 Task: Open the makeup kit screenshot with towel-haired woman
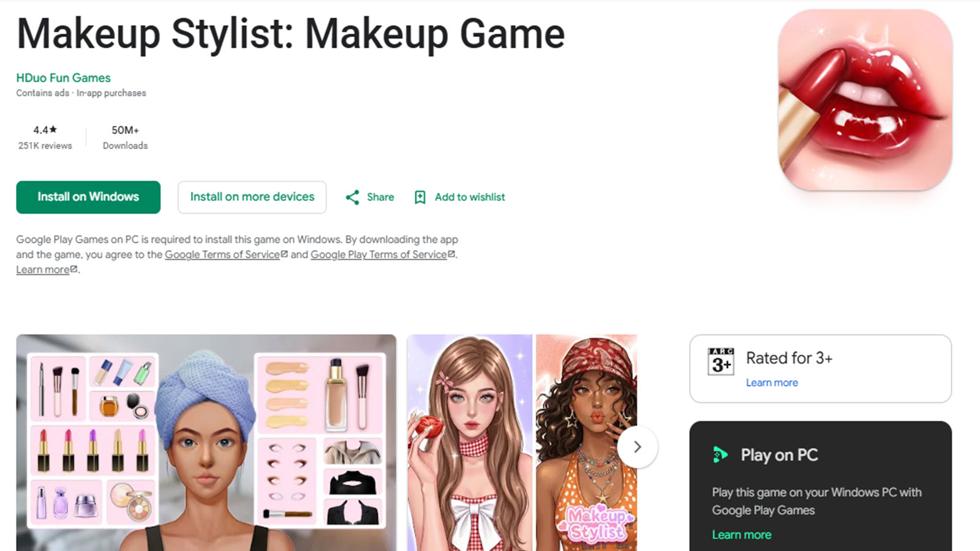[206, 443]
